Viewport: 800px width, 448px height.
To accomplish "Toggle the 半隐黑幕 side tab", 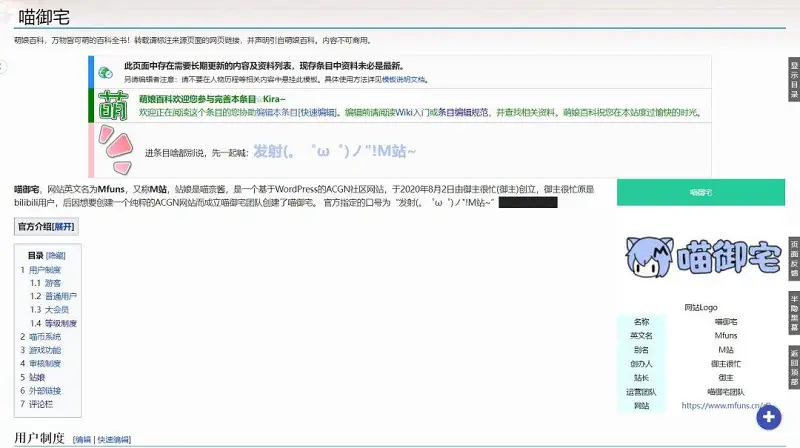I will tap(794, 313).
